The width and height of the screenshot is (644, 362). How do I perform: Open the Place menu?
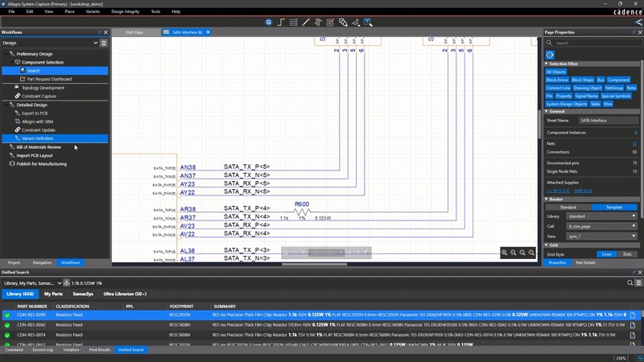click(x=69, y=11)
